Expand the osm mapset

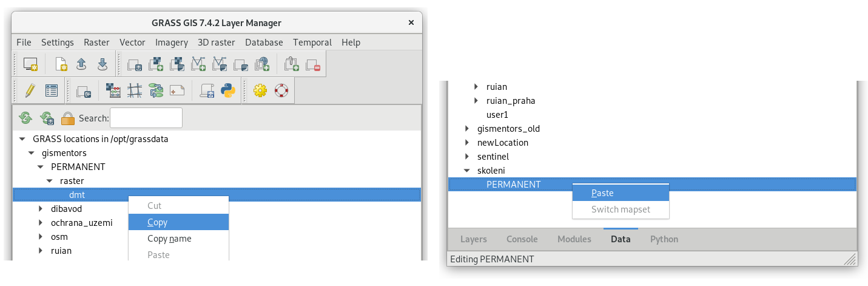[x=41, y=237]
